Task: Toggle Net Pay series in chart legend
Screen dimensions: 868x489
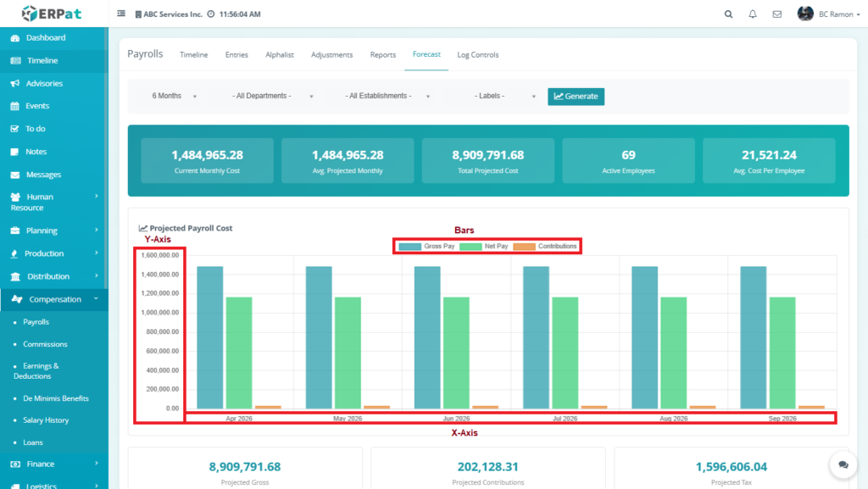Action: pos(485,247)
